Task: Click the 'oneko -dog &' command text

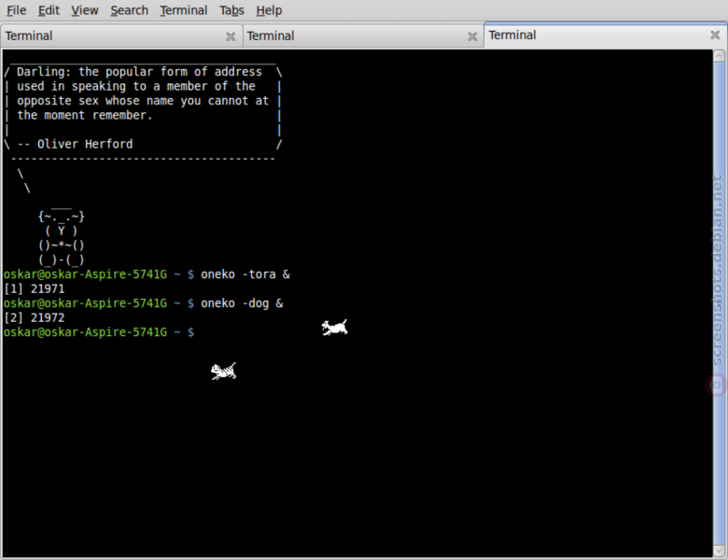Action: tap(242, 303)
